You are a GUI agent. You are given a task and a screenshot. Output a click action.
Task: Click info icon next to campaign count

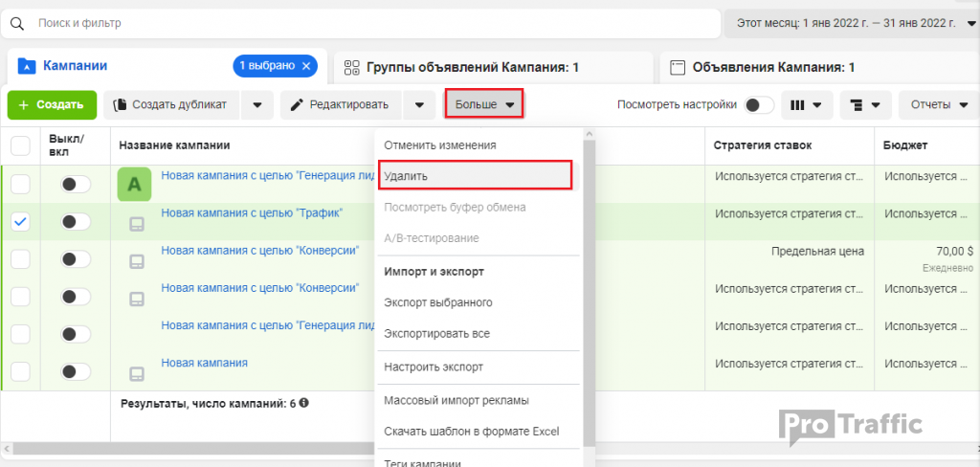303,403
